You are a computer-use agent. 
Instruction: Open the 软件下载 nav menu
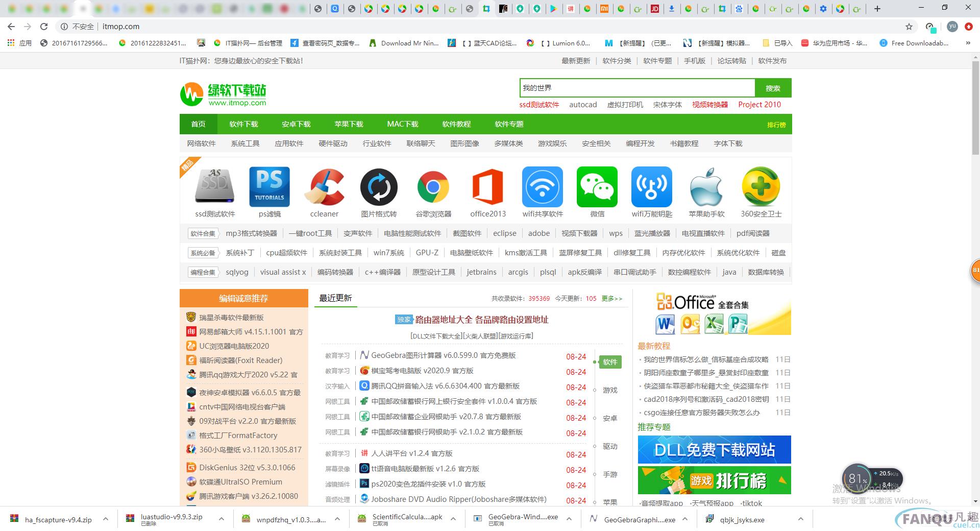point(243,124)
